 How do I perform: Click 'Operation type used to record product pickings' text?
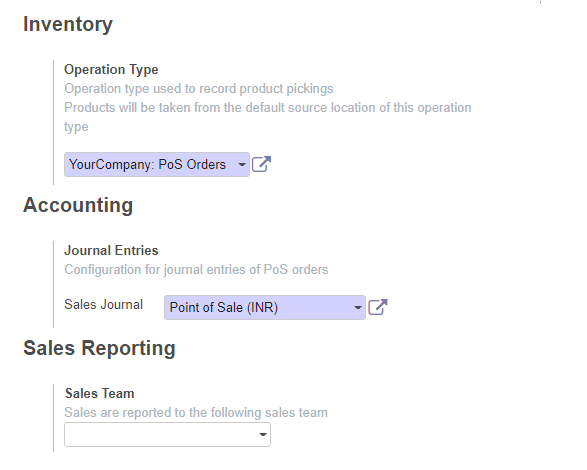point(199,89)
